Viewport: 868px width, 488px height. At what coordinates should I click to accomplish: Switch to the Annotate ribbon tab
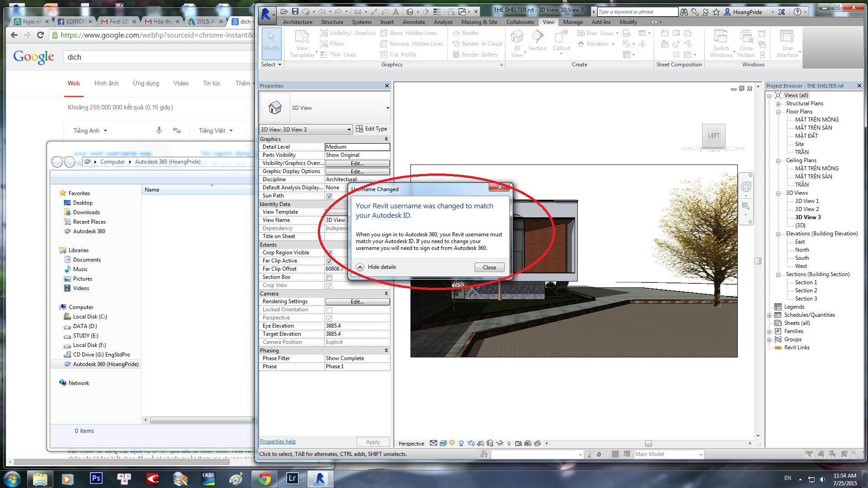[x=414, y=22]
